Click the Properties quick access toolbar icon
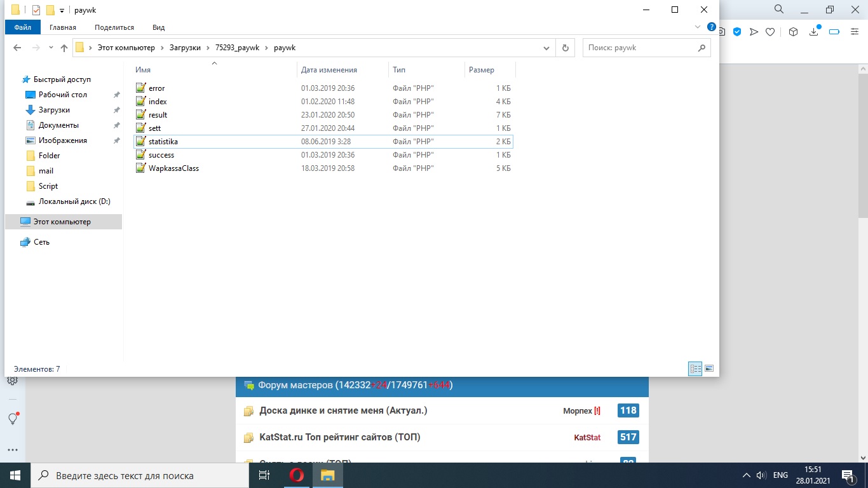Viewport: 868px width, 488px height. tap(36, 10)
